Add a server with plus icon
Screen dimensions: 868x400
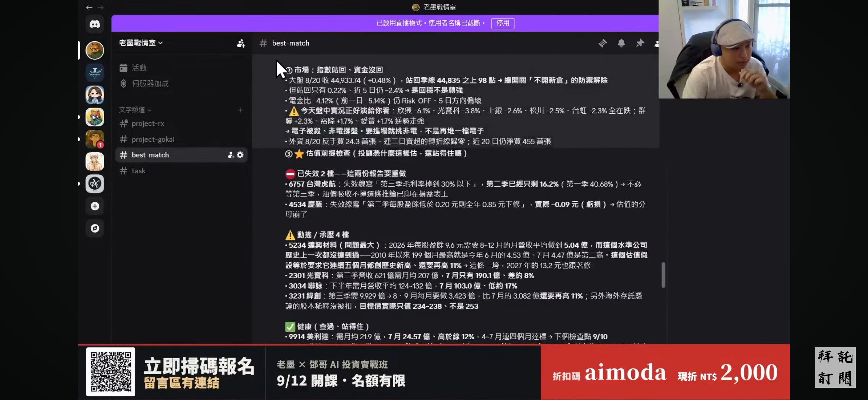pos(95,206)
